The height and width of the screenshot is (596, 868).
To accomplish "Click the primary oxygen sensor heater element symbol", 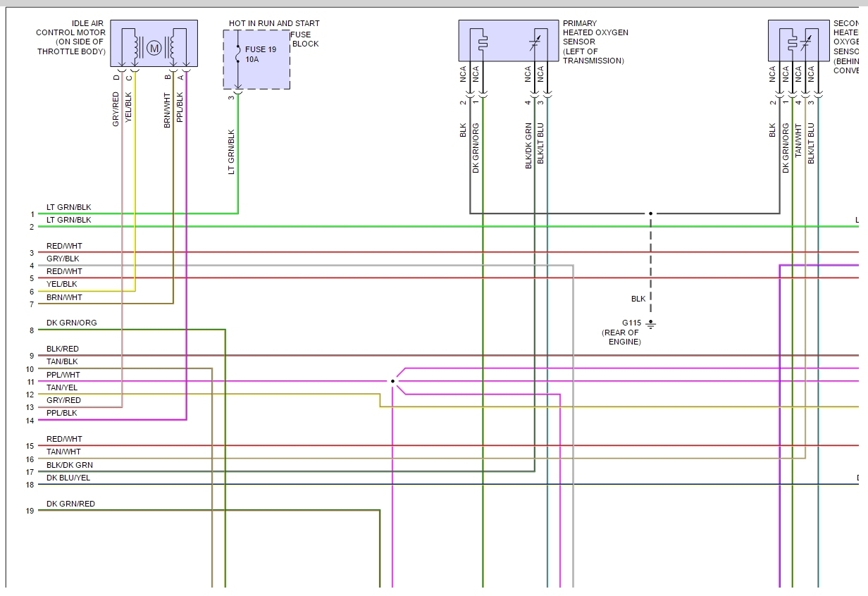I will pyautogui.click(x=482, y=42).
